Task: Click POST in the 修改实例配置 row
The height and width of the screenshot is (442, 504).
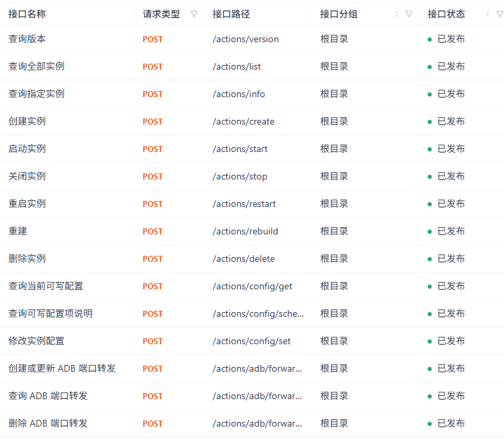Action: (x=153, y=342)
